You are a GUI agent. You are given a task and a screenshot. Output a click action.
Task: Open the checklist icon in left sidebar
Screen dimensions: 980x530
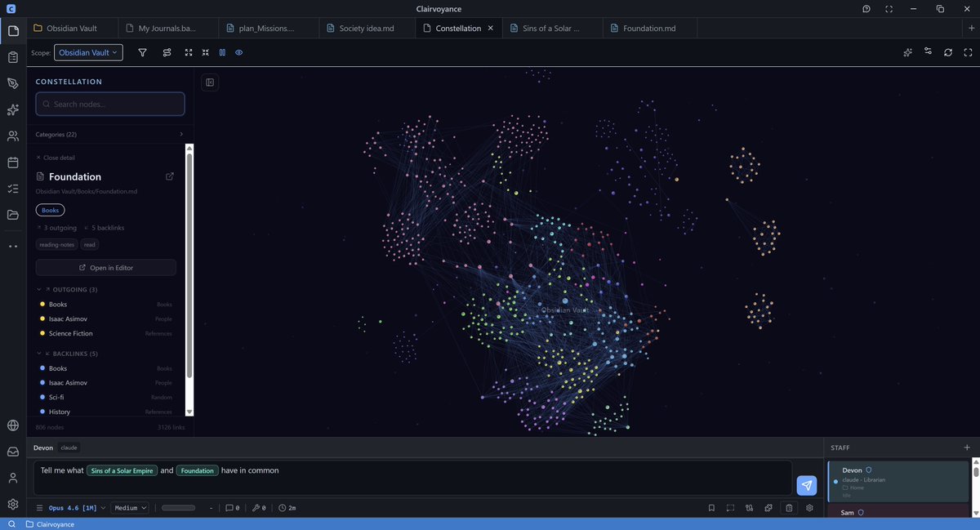tap(12, 189)
